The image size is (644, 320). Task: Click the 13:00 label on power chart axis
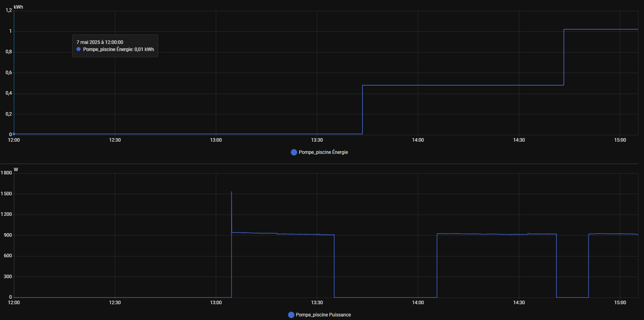point(216,303)
